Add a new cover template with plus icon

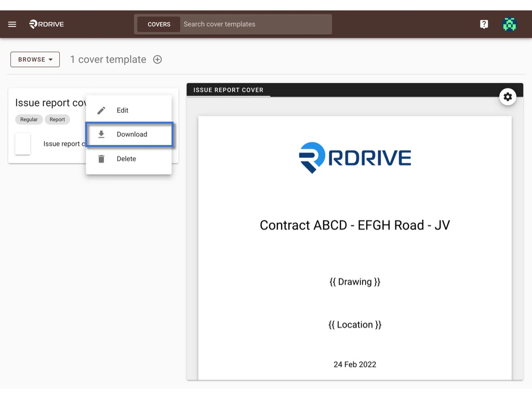pyautogui.click(x=157, y=59)
